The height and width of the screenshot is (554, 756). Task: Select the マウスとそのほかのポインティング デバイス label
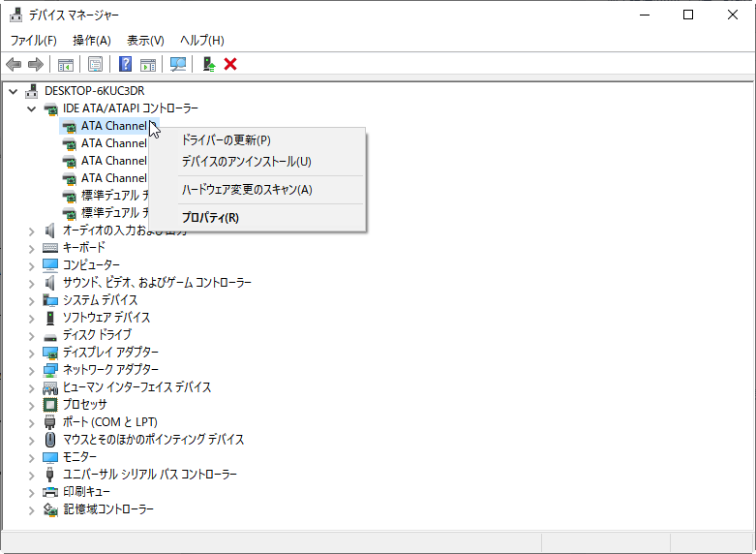pyautogui.click(x=153, y=440)
